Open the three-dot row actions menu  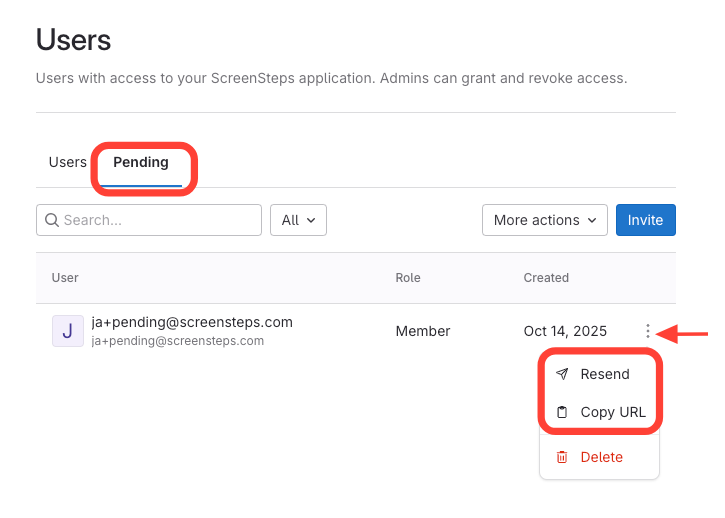[x=648, y=331]
